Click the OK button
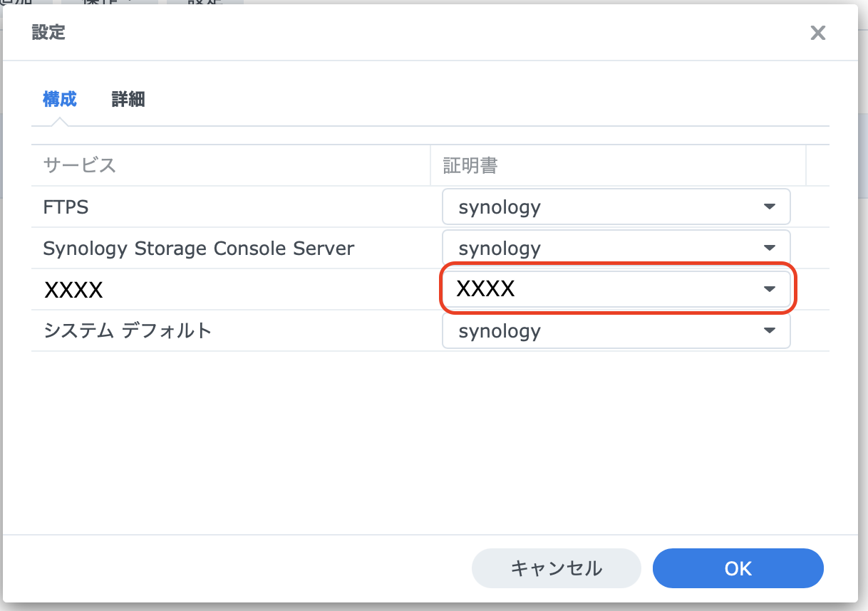 point(738,568)
